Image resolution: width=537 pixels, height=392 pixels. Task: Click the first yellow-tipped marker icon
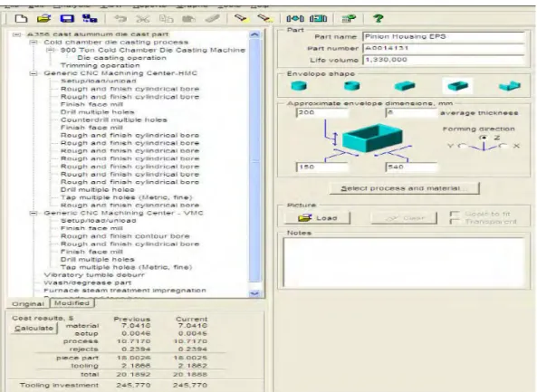pyautogui.click(x=241, y=18)
